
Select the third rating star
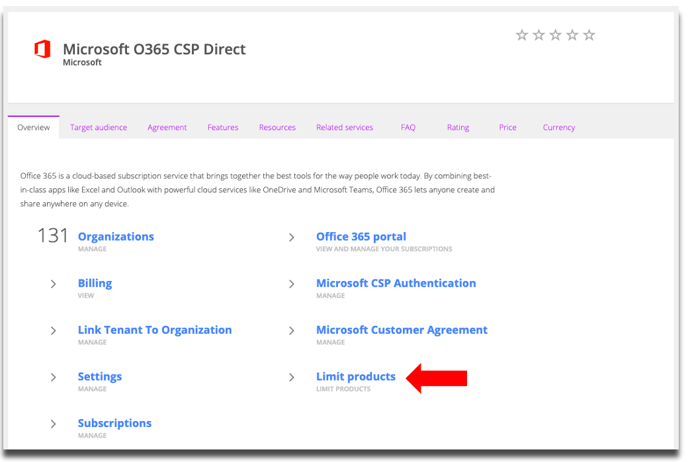pyautogui.click(x=555, y=35)
